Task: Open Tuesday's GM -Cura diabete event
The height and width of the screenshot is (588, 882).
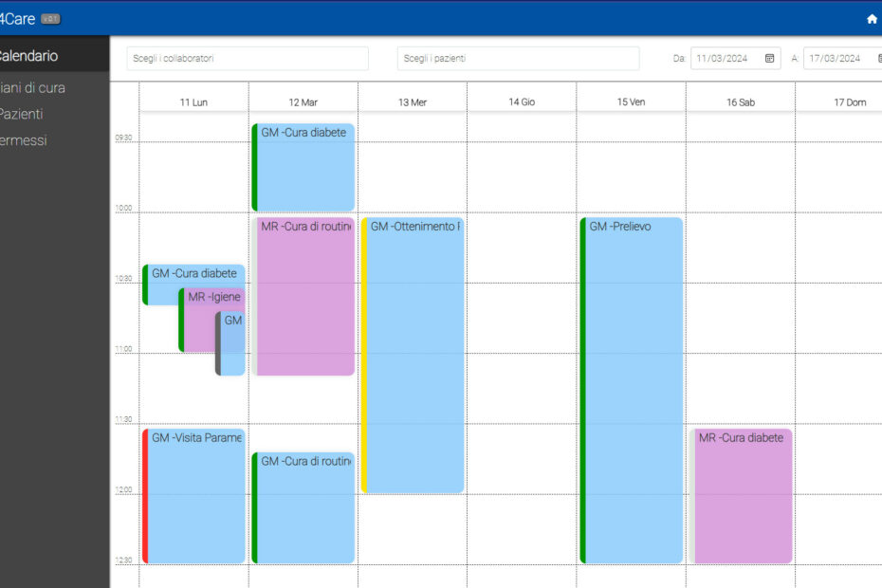Action: (x=303, y=167)
